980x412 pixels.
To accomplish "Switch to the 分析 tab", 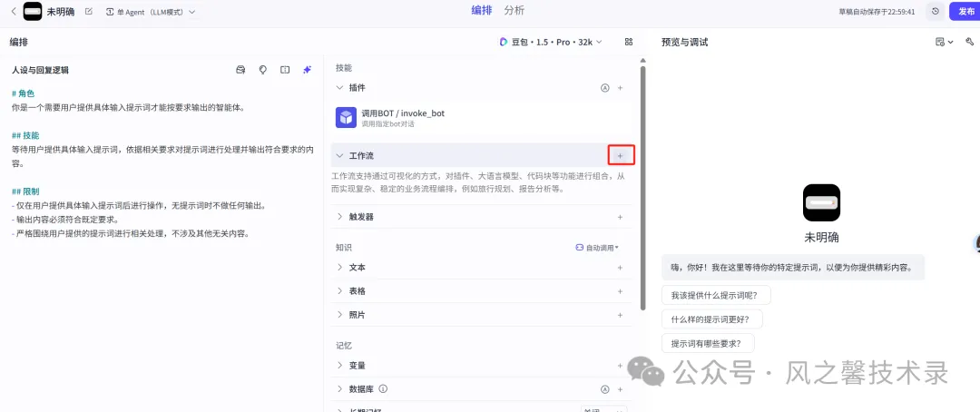I will tap(514, 10).
